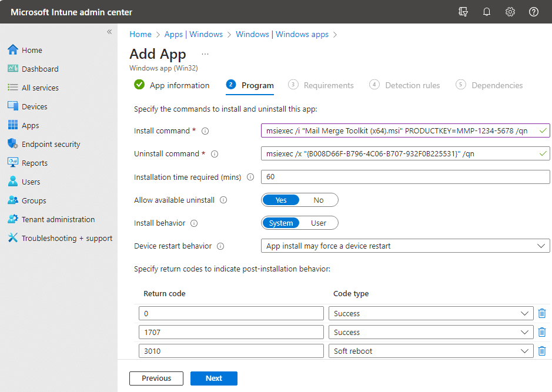Viewport: 552px width, 392px height.
Task: Set Allow available uninstall to Yes
Action: (281, 200)
